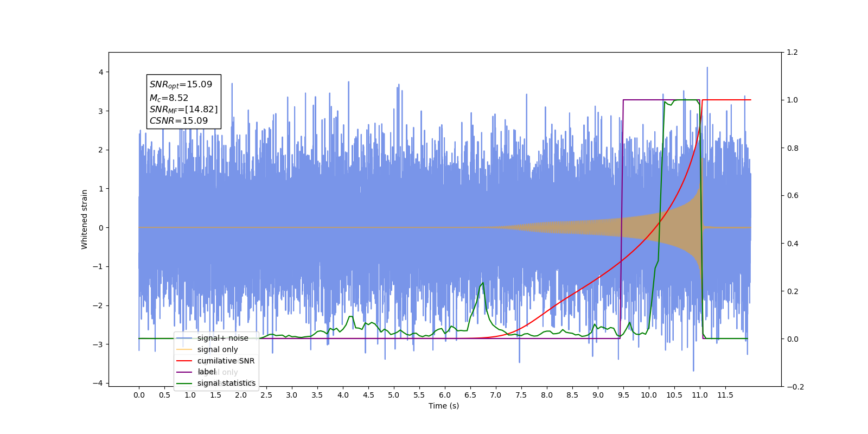
Task: Click the 0.0 tick on time axis
Action: point(139,395)
